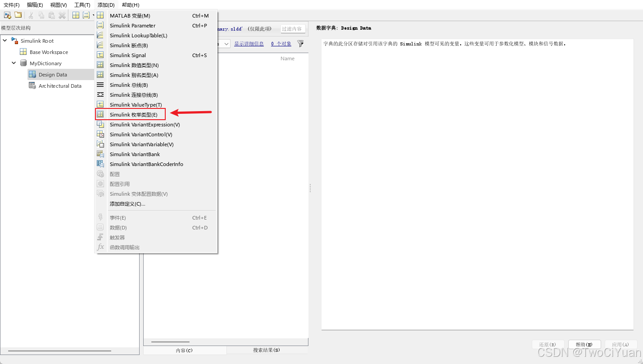The height and width of the screenshot is (364, 643).
Task: Switch to the 内容(C) tab
Action: click(185, 350)
